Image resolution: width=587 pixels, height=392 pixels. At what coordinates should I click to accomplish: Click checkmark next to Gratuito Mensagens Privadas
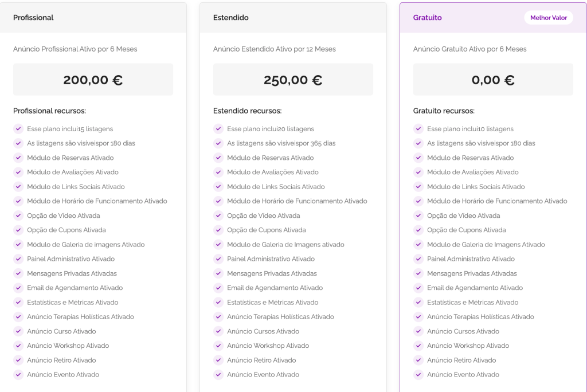point(418,273)
